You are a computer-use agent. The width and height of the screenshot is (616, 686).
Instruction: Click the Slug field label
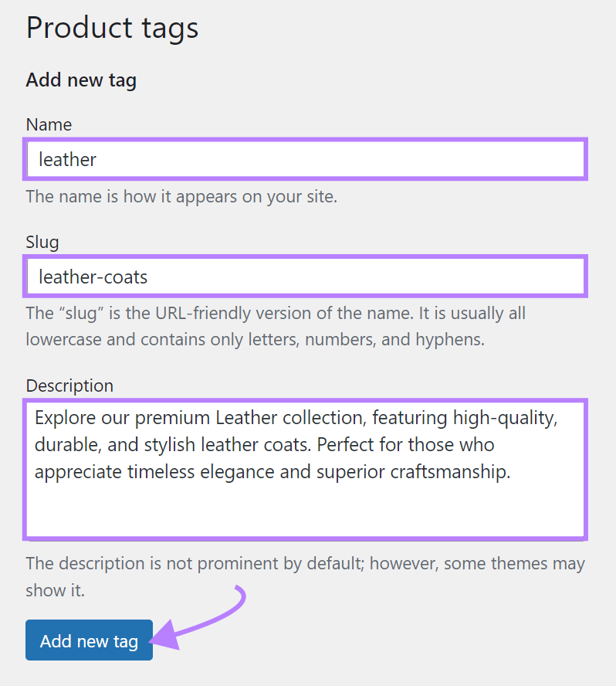[42, 242]
